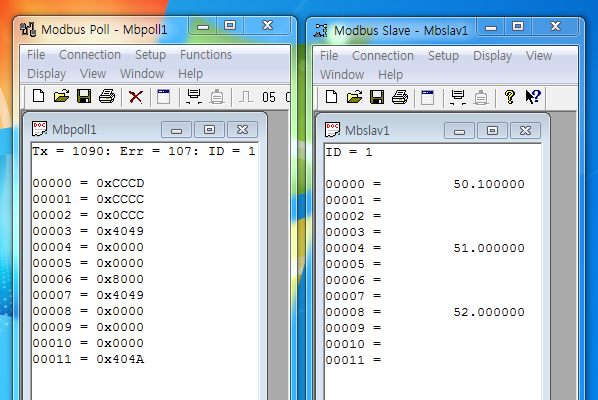Click Print icon in Modbus Poll toolbar
598x400 pixels.
107,96
